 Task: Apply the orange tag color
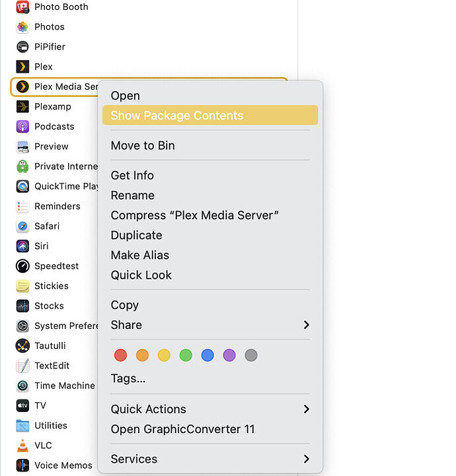tap(142, 355)
